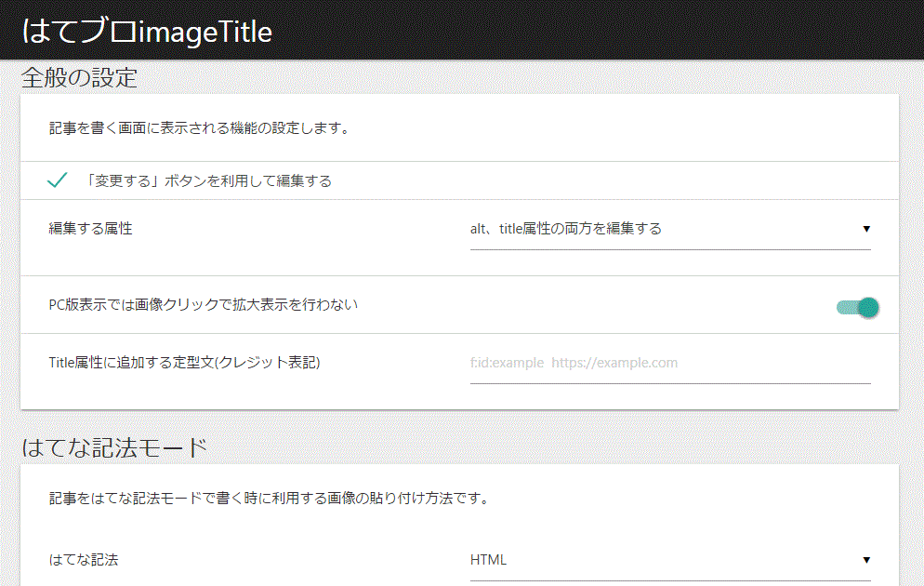Click the PC版表示では画像クリック label text
924x586 pixels.
point(204,305)
